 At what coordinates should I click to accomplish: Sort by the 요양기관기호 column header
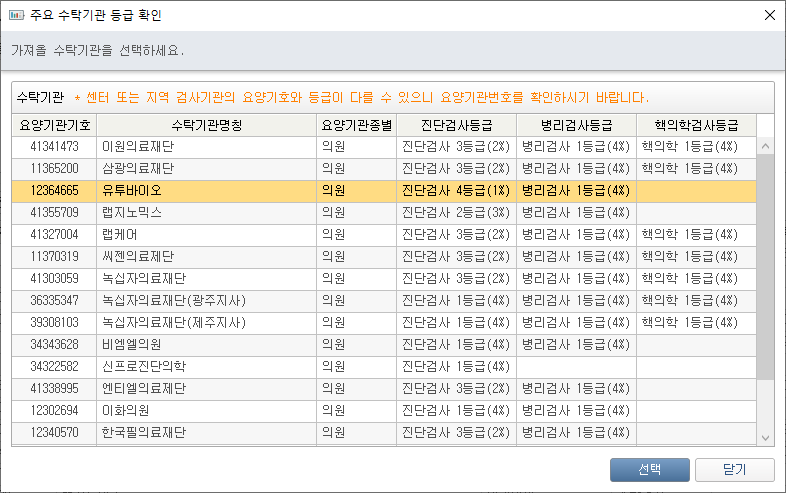(x=55, y=125)
